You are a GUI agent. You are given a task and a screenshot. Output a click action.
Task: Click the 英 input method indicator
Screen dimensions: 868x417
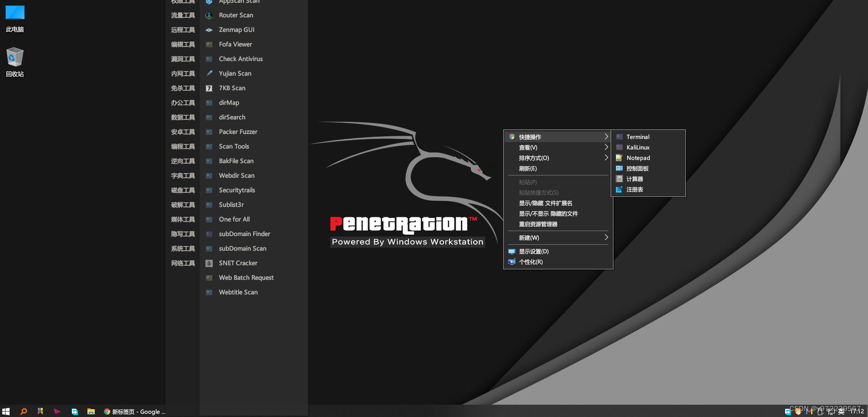[x=841, y=412]
